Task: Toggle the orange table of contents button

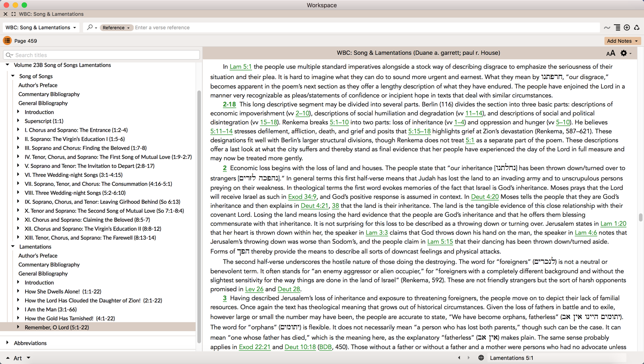Action: pyautogui.click(x=7, y=41)
